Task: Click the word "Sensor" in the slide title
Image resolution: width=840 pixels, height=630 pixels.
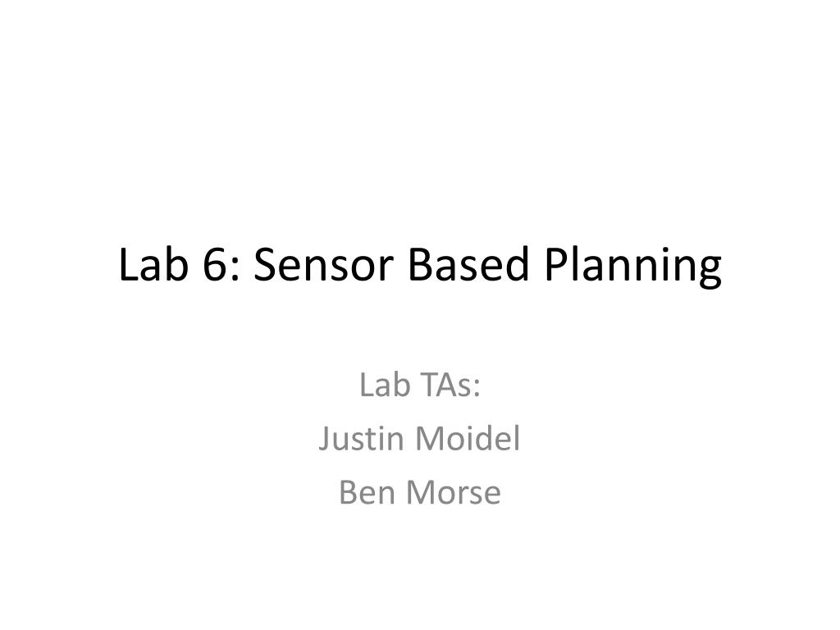Action: [x=323, y=264]
